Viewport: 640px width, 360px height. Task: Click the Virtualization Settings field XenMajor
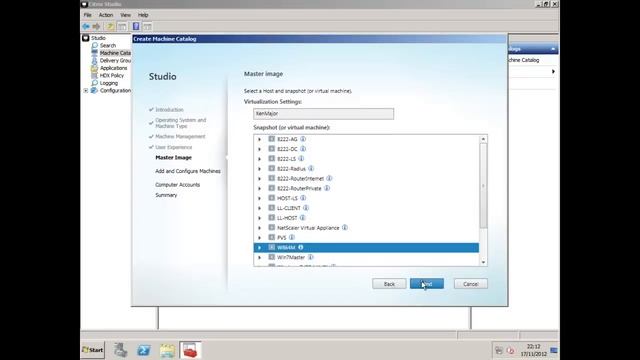[x=324, y=114]
